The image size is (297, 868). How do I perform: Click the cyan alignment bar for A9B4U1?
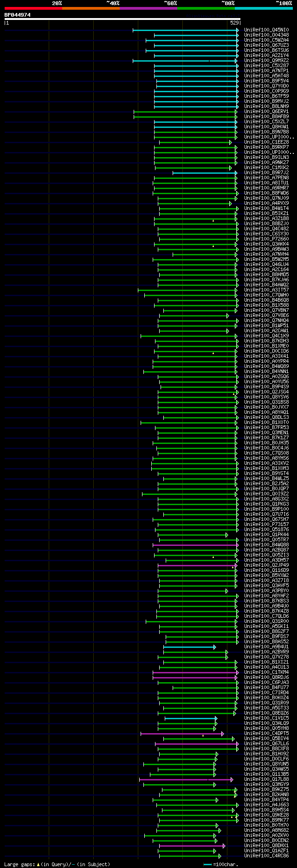pos(189,647)
